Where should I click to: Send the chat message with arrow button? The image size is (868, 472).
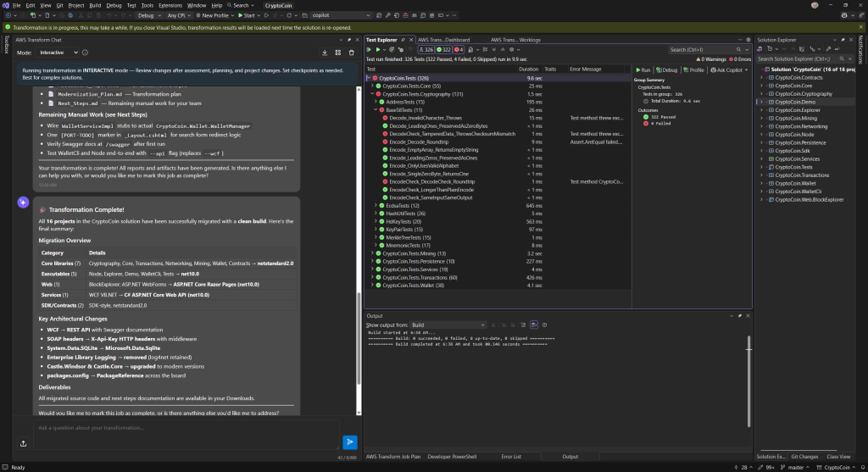click(x=350, y=442)
